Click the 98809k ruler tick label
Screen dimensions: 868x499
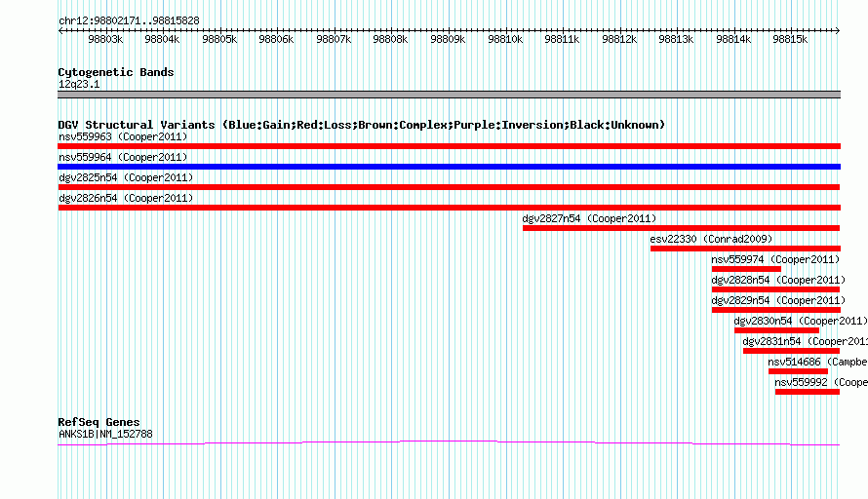pos(448,39)
